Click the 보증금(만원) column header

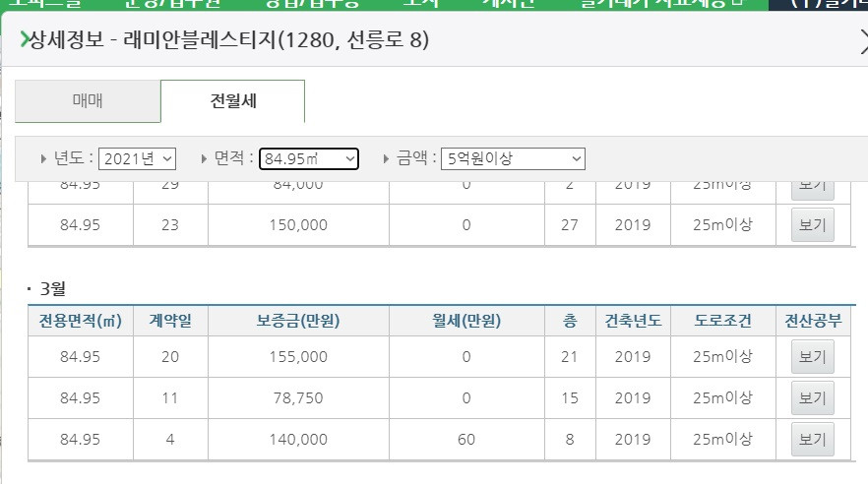298,321
